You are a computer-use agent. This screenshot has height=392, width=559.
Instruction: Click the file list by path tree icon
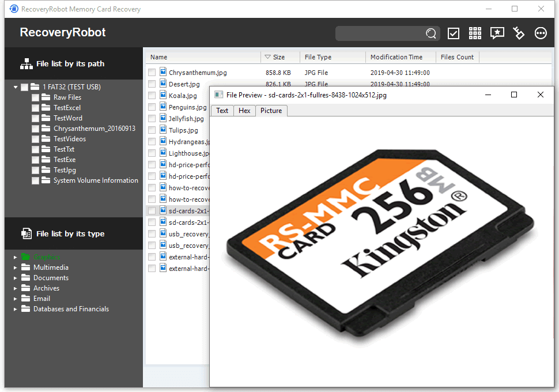click(x=27, y=64)
